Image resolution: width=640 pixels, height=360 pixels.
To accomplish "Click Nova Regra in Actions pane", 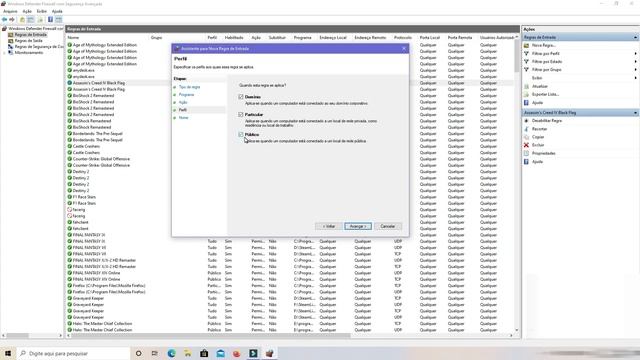I will [x=544, y=45].
